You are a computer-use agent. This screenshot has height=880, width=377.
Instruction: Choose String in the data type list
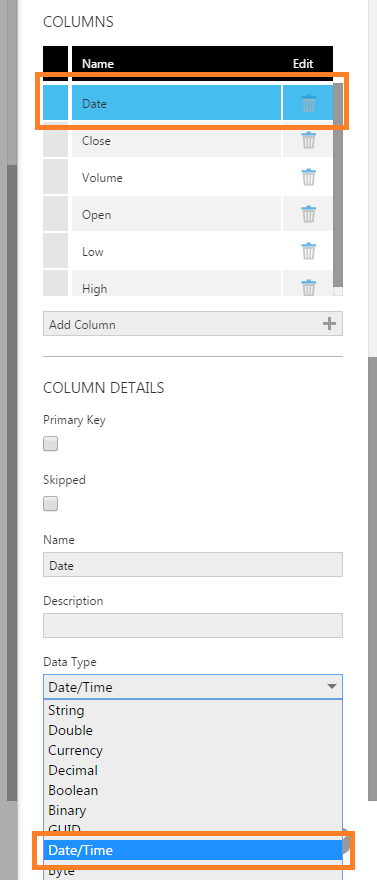pyautogui.click(x=192, y=710)
